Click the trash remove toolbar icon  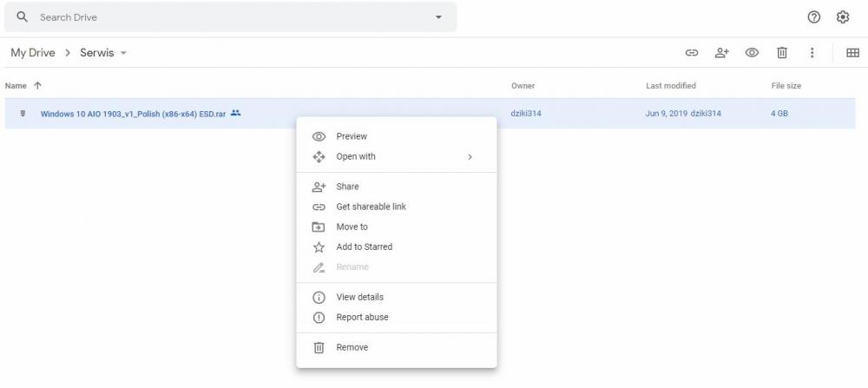click(782, 53)
